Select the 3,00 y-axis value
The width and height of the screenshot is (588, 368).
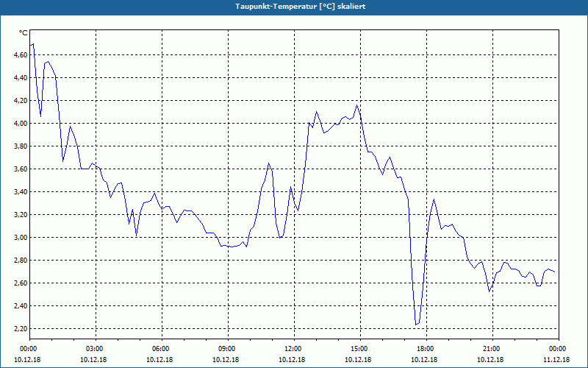coord(21,237)
